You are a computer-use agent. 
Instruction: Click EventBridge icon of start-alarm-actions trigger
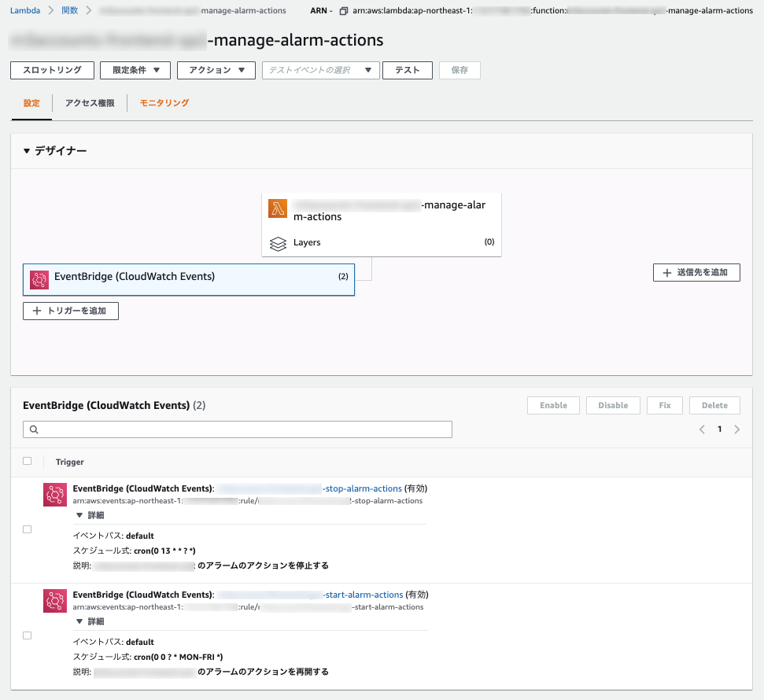[x=54, y=601]
